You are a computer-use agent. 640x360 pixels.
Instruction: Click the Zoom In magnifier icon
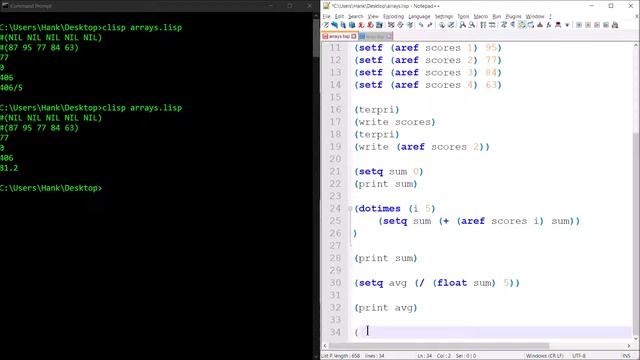[462, 25]
